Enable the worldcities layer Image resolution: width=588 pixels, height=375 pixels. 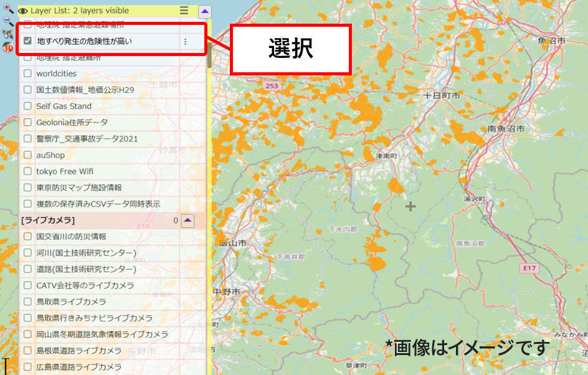coord(27,73)
